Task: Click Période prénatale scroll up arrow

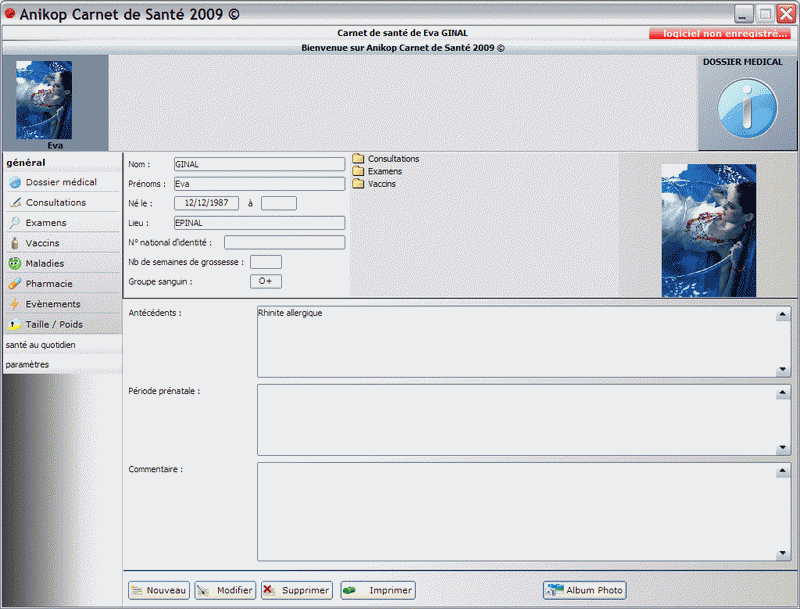Action: tap(783, 393)
